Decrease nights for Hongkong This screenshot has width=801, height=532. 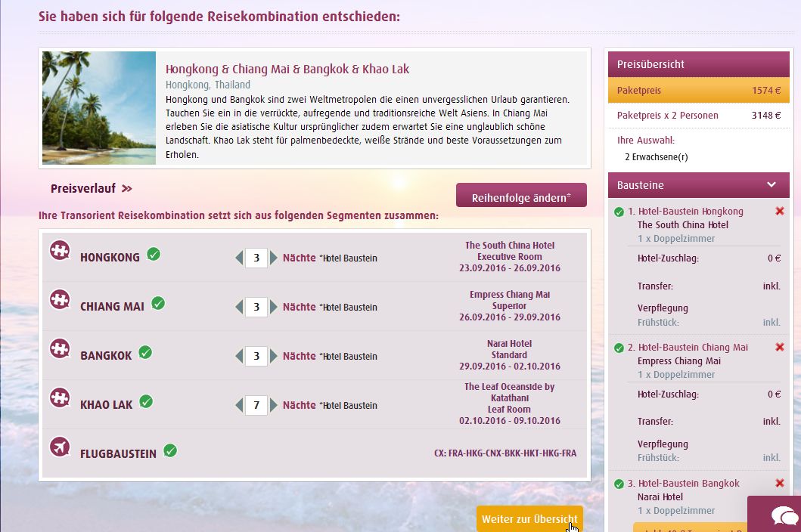click(239, 258)
